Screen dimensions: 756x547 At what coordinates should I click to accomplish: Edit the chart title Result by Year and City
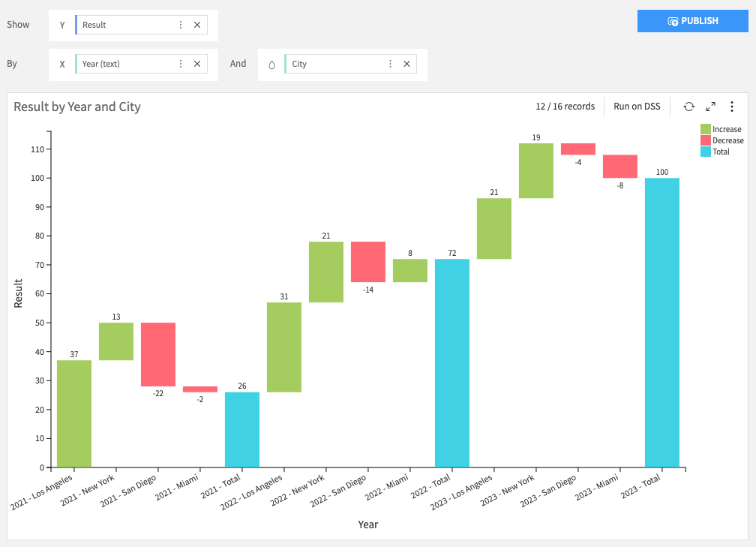pyautogui.click(x=77, y=107)
